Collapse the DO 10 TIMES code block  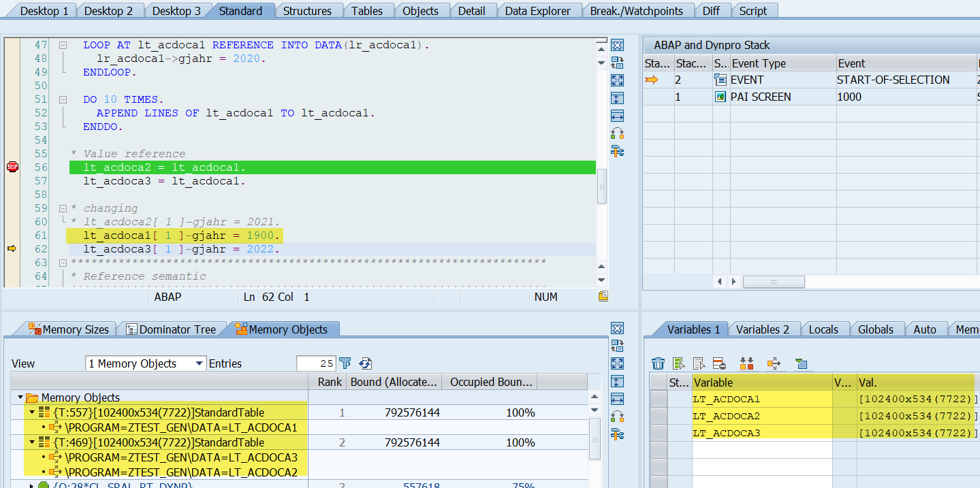62,99
